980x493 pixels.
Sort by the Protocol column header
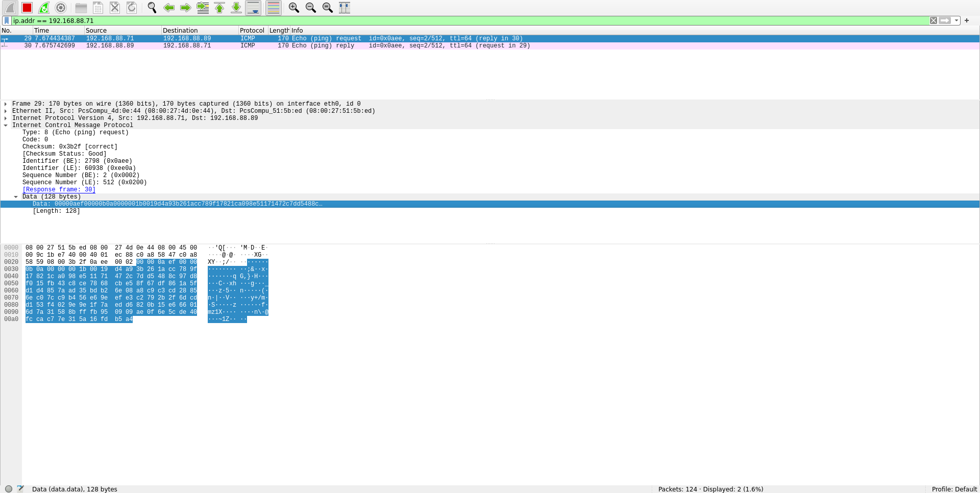(253, 31)
